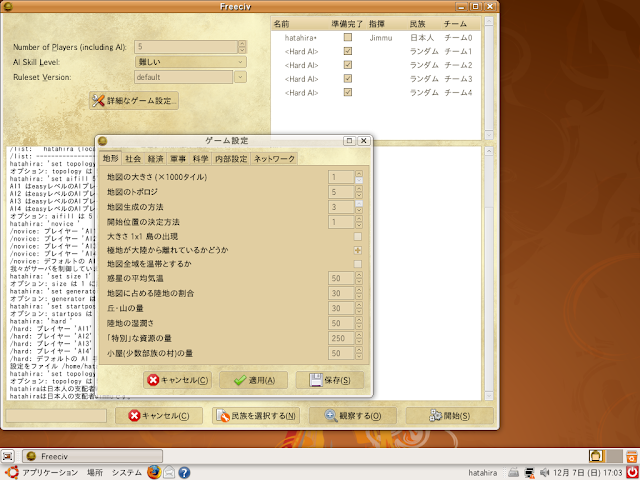
Task: Click the game settings dialog window icon
Action: (x=102, y=141)
